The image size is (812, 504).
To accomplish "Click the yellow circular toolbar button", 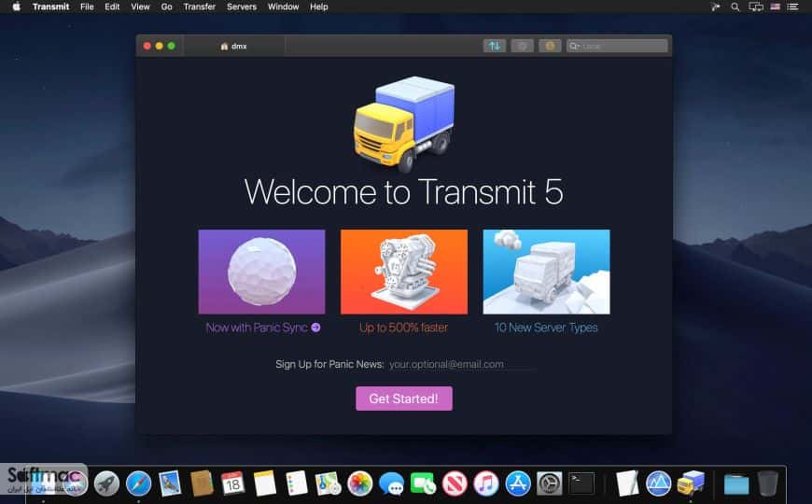I will 550,46.
